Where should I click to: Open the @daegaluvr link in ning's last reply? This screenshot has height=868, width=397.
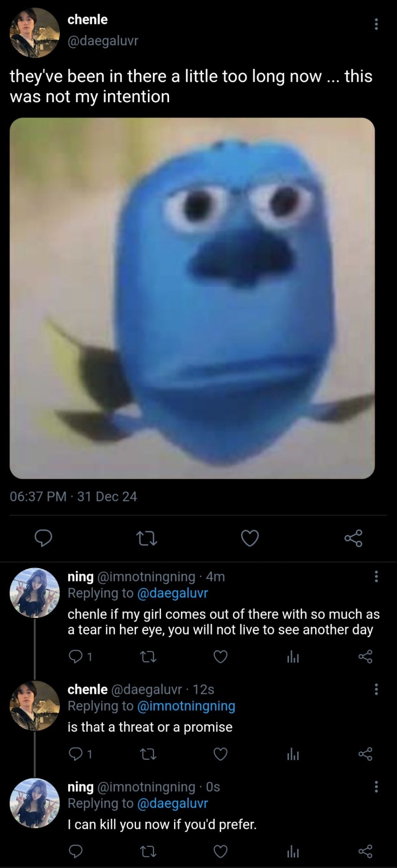click(172, 803)
